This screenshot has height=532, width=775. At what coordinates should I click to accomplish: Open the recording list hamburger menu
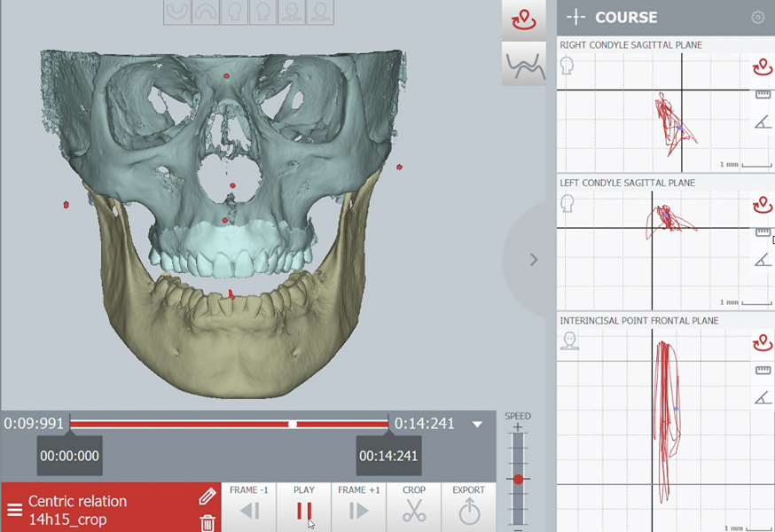[14, 510]
